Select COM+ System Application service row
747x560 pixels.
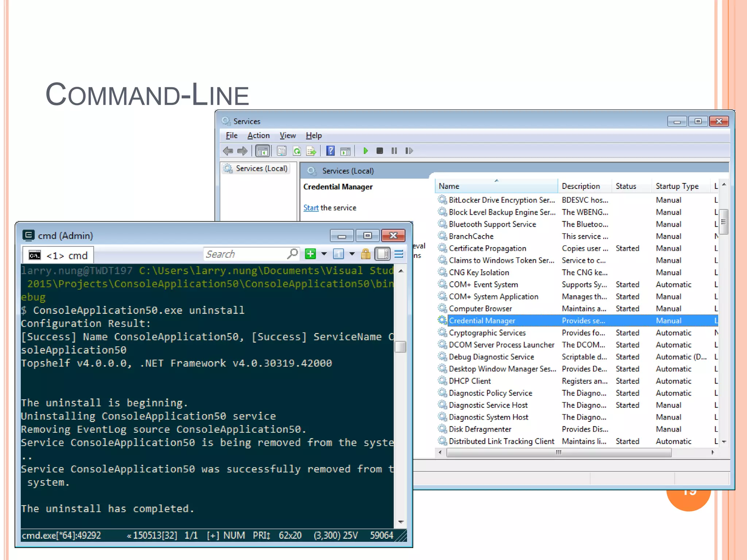[x=578, y=296]
